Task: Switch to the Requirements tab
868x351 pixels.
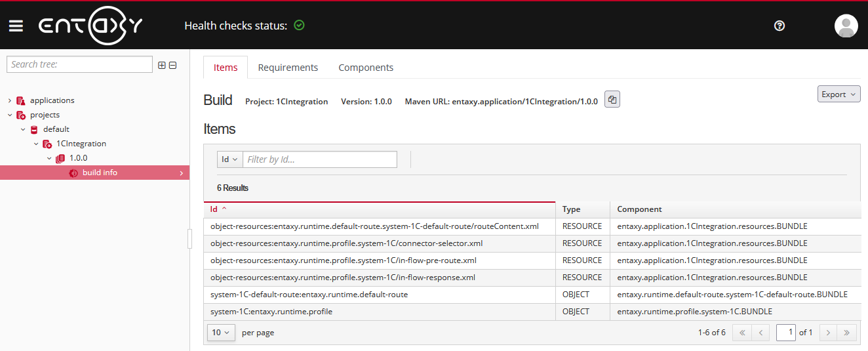Action: pos(288,68)
